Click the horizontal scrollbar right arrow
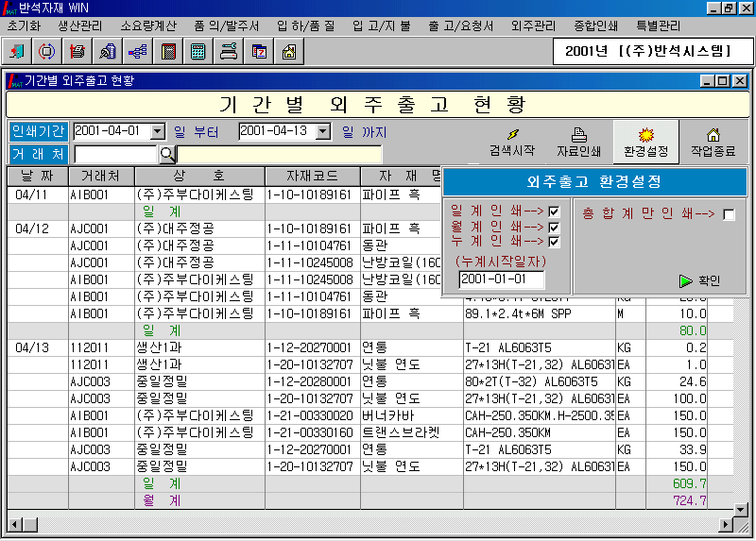The height and width of the screenshot is (541, 756). click(x=727, y=522)
